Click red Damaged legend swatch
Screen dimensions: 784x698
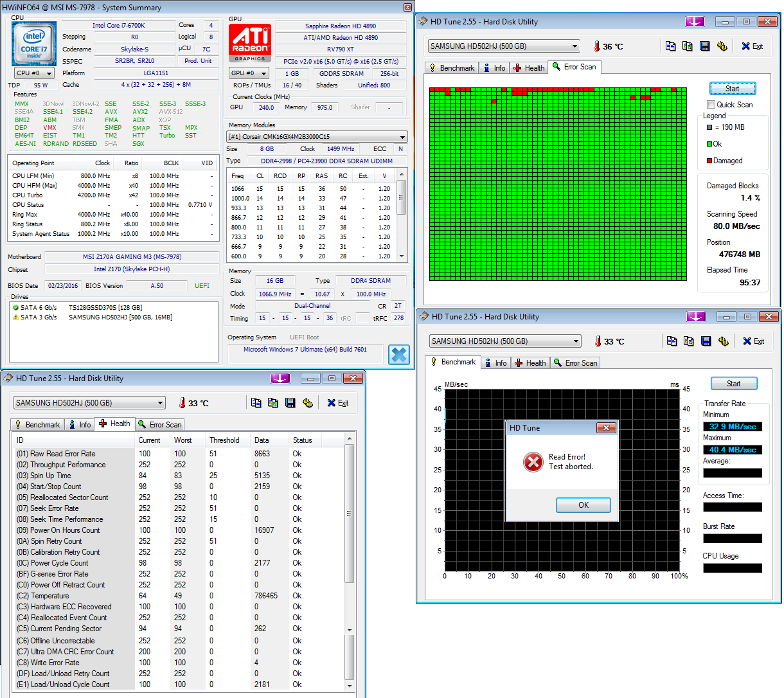pyautogui.click(x=709, y=161)
